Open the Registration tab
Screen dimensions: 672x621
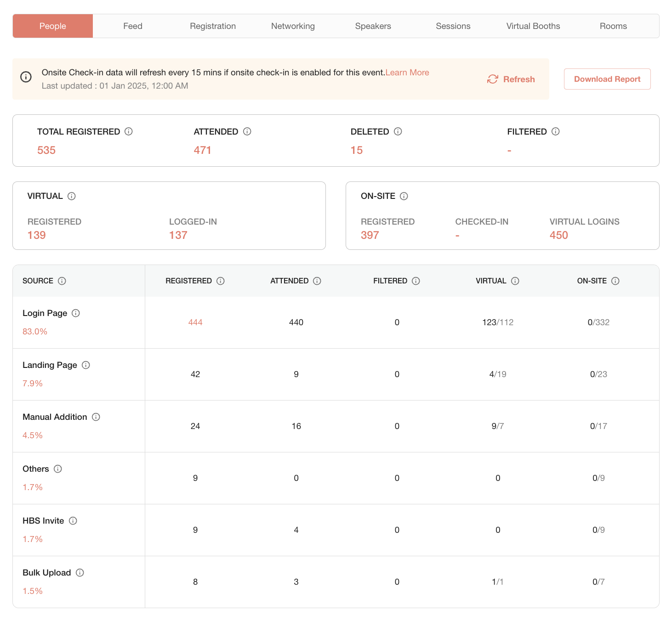coord(213,26)
